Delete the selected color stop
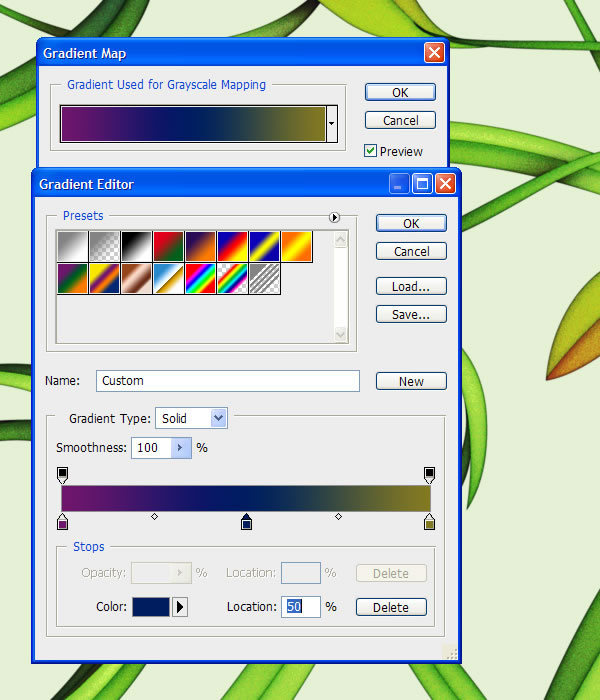600x700 pixels. pyautogui.click(x=391, y=607)
